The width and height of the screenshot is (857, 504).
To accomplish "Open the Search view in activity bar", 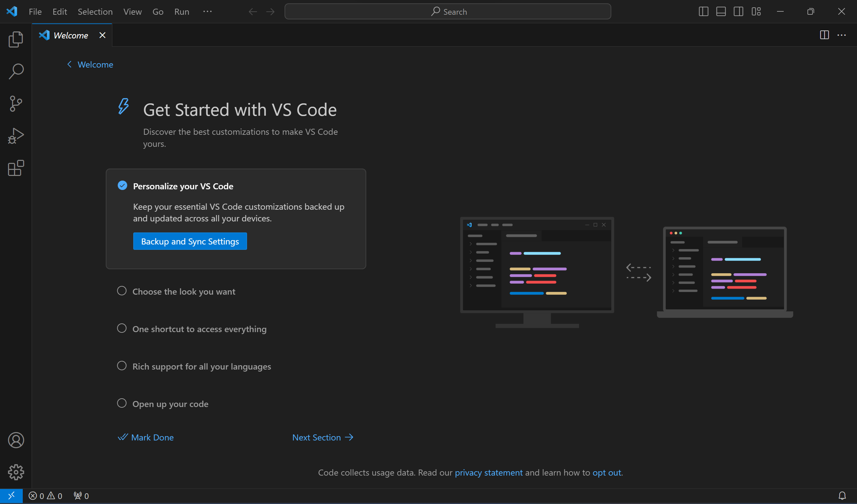I will coord(16,71).
